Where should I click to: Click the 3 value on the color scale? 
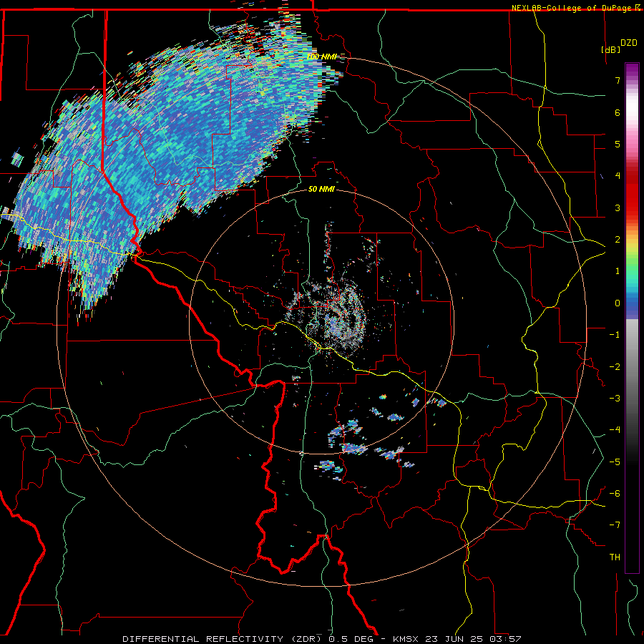point(618,208)
